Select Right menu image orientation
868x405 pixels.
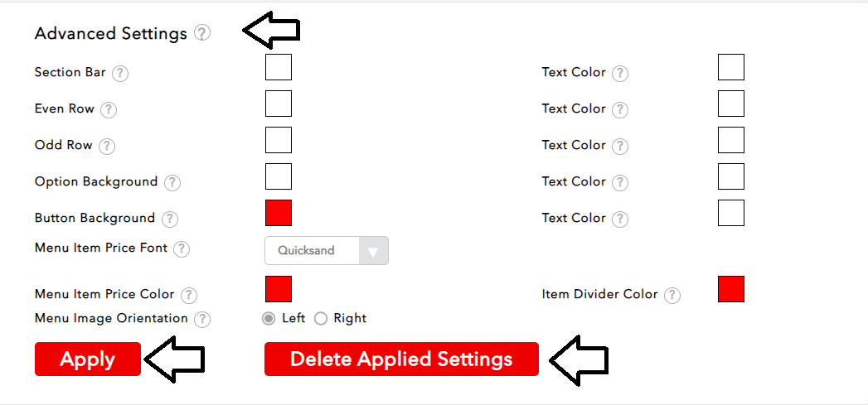click(321, 318)
